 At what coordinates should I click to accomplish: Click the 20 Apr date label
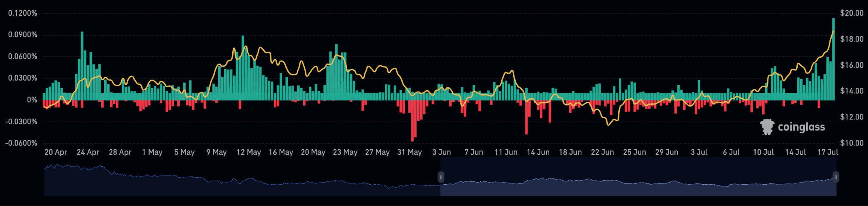pos(56,152)
